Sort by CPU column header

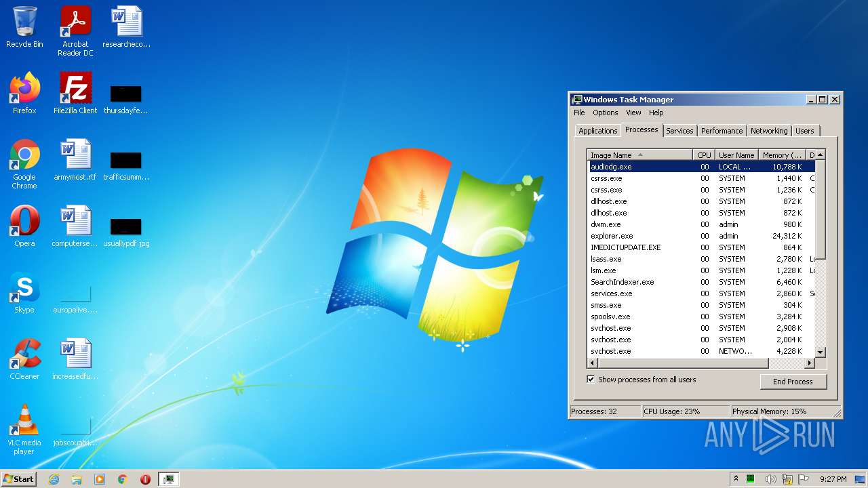click(704, 155)
